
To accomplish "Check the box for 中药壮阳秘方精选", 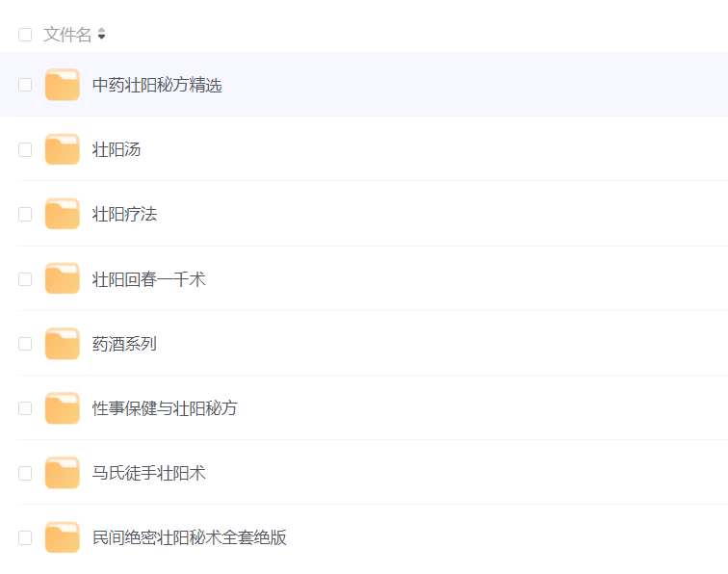I will coord(25,85).
